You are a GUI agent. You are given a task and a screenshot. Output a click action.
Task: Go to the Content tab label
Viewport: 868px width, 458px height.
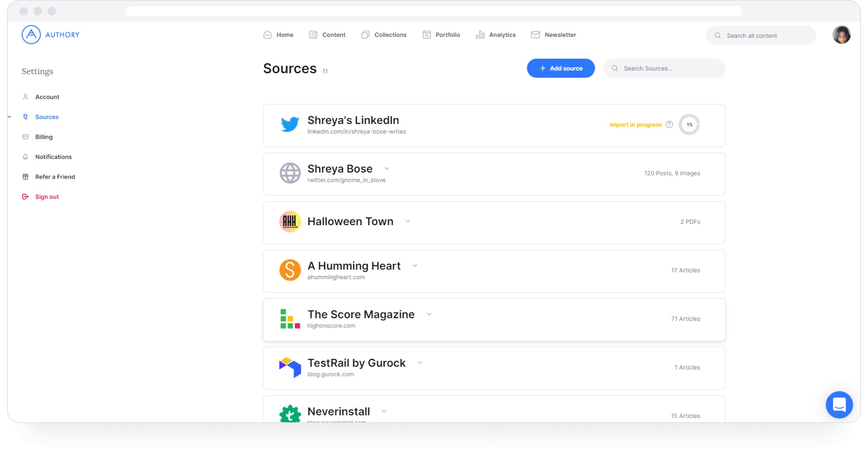pyautogui.click(x=334, y=35)
